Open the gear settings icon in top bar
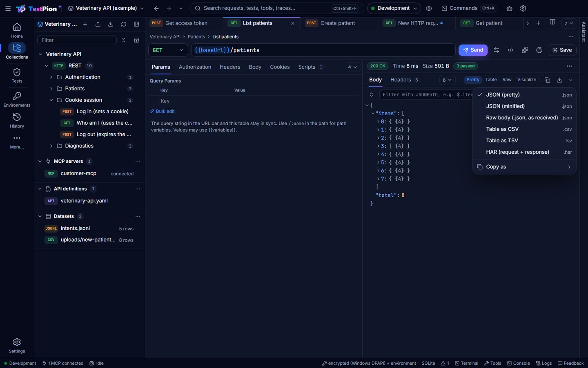 (x=523, y=8)
